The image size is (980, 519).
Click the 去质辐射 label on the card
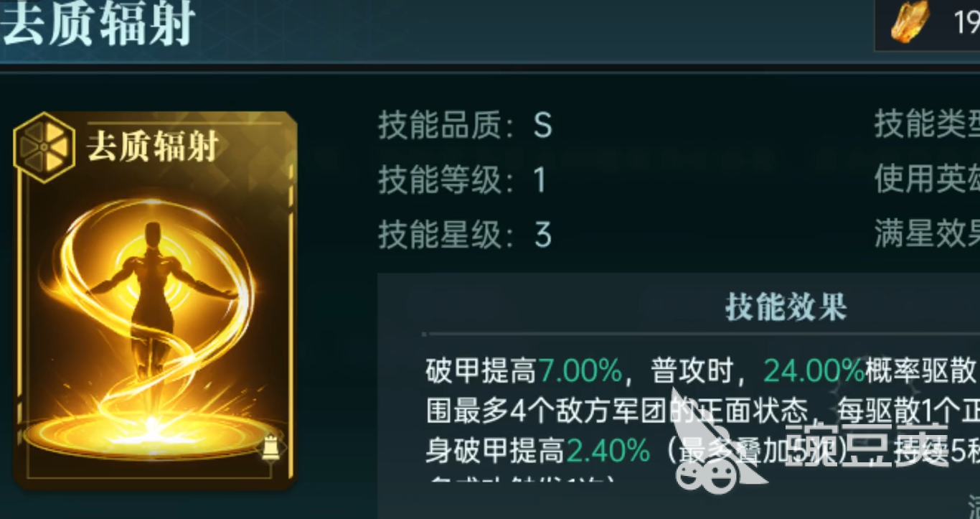click(x=152, y=147)
